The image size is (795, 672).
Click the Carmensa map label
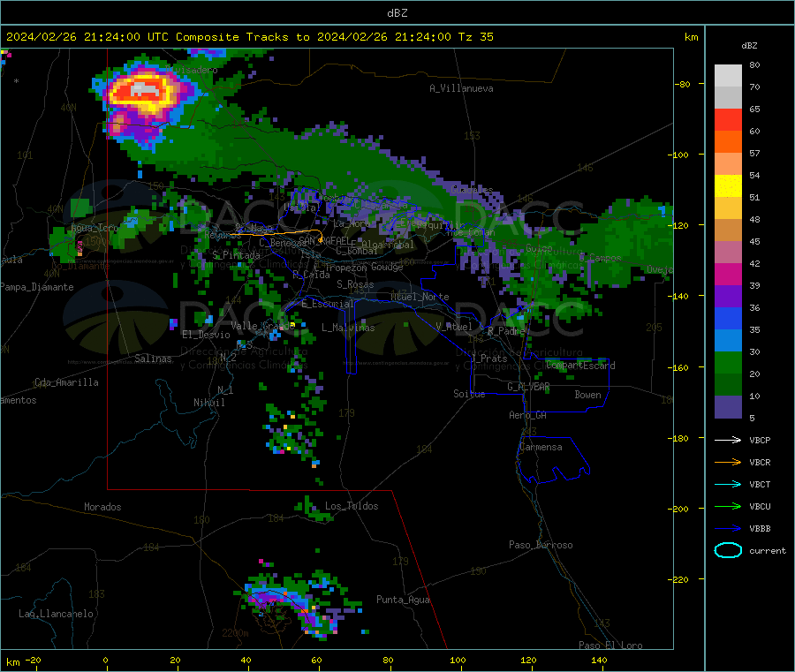click(541, 447)
